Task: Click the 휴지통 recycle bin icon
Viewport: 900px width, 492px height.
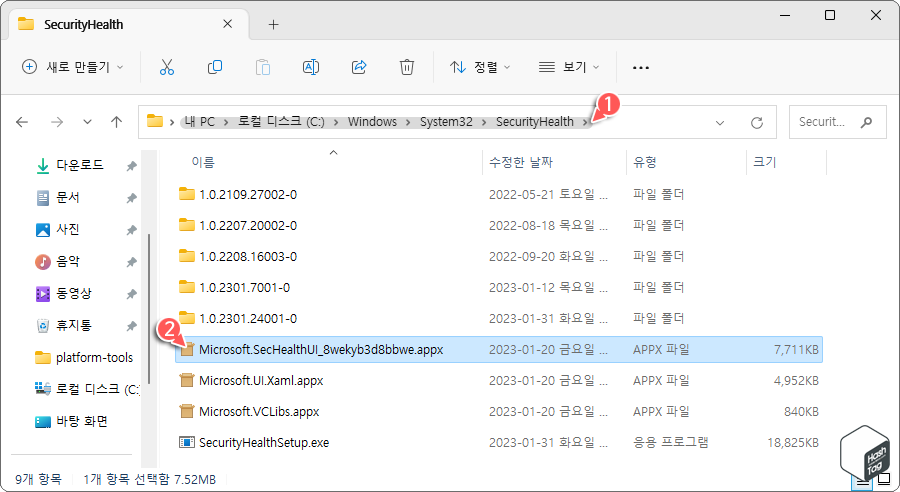Action: pos(42,326)
